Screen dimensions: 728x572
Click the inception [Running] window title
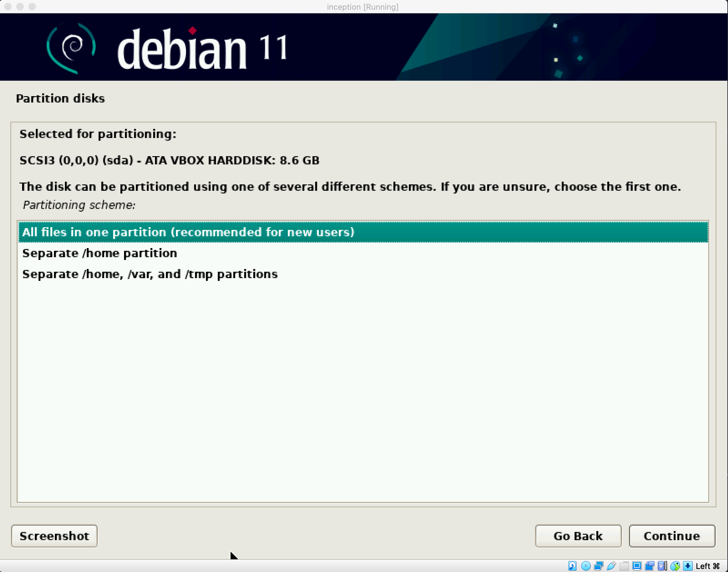click(363, 7)
